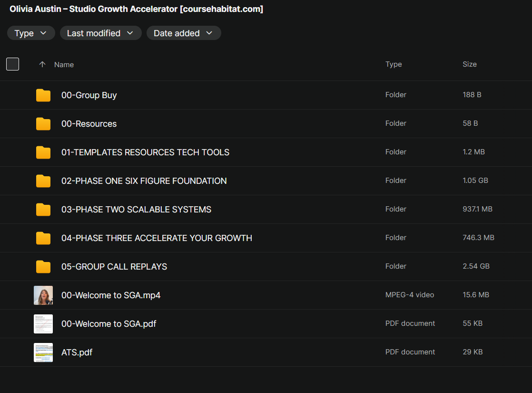Click the Type column header

(394, 64)
